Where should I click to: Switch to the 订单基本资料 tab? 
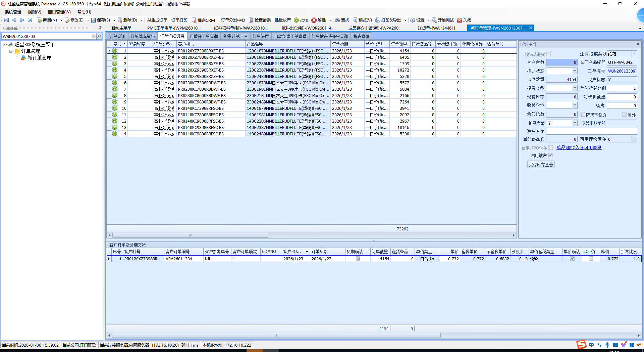point(143,36)
